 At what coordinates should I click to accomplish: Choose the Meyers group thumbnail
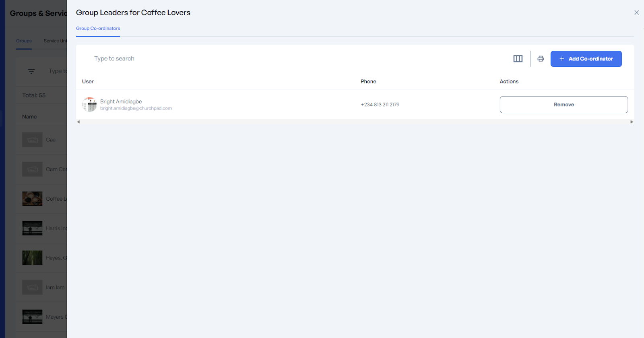point(32,317)
